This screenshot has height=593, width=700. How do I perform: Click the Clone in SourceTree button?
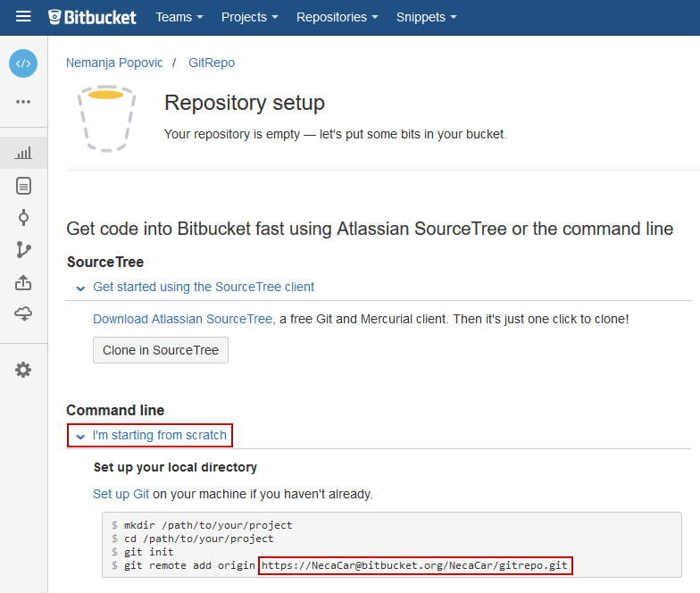[161, 350]
